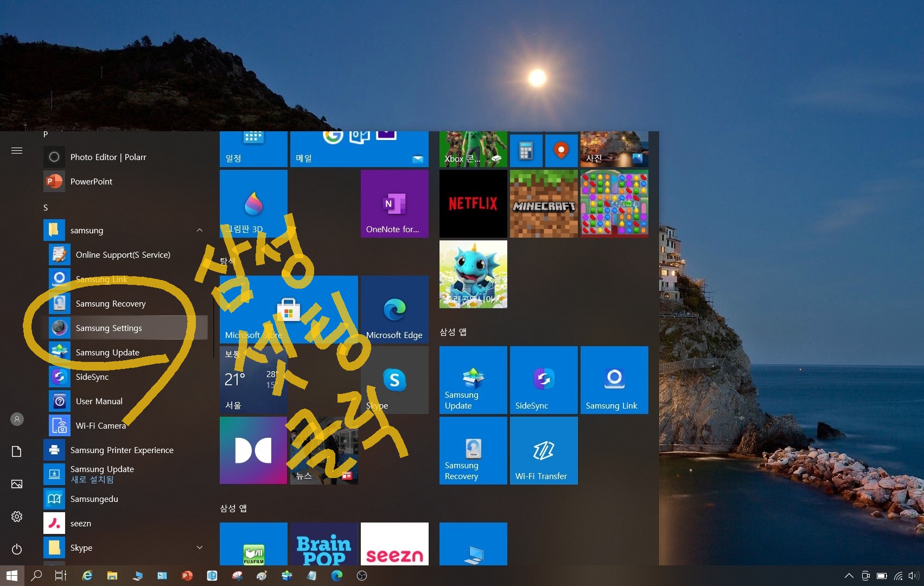Open the blue dragon game tile
Image resolution: width=924 pixels, height=586 pixels.
473,274
